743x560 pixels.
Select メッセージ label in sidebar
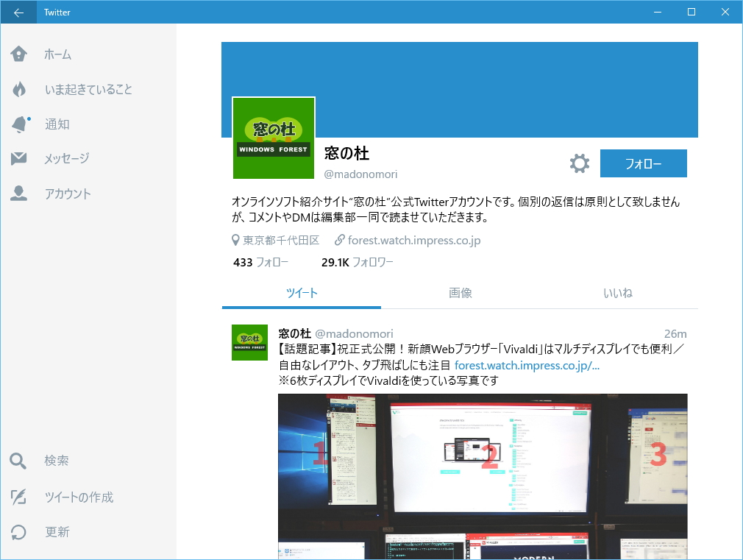coord(67,158)
